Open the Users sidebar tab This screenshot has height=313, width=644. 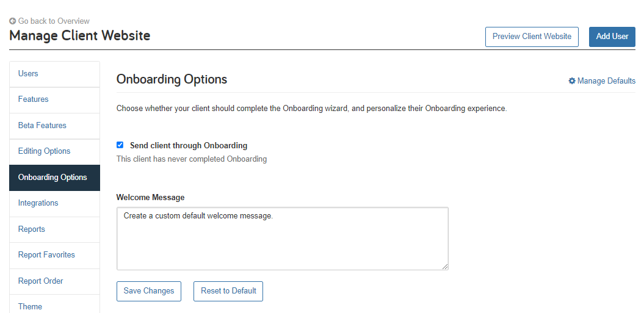pyautogui.click(x=54, y=74)
